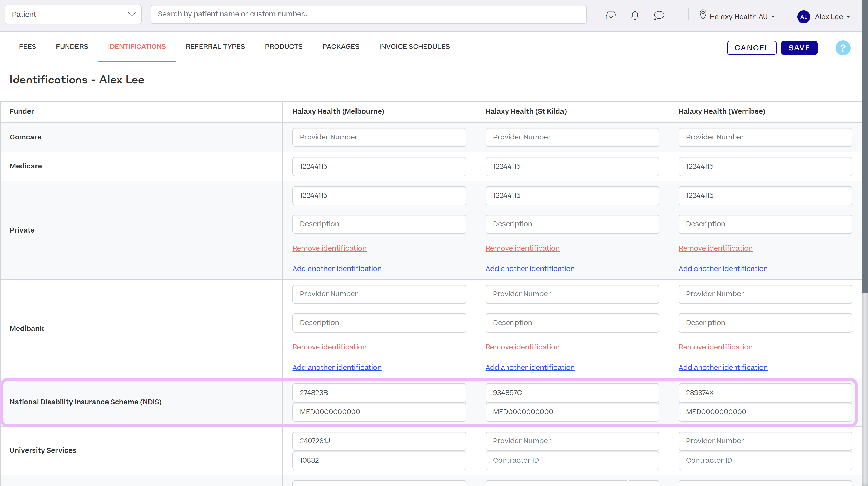
Task: Open help using the question mark icon
Action: (x=843, y=48)
